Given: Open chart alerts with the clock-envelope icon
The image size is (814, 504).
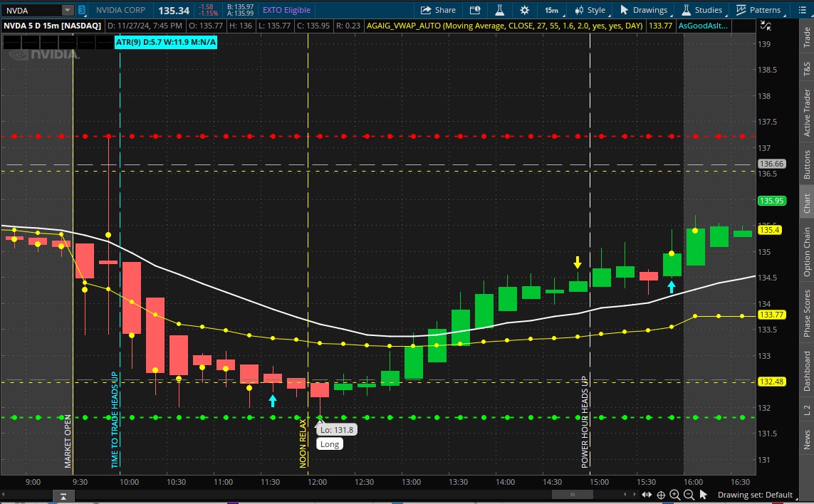Looking at the screenshot, I should pyautogui.click(x=474, y=10).
